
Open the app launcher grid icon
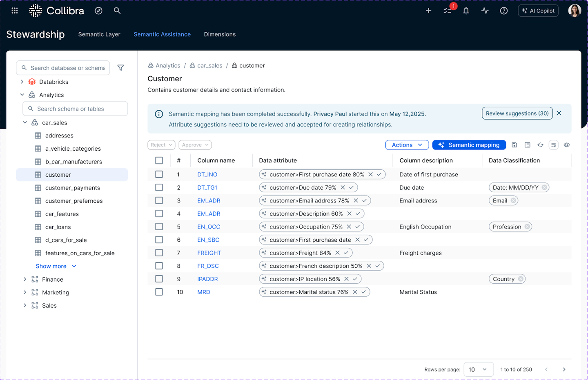tap(15, 11)
